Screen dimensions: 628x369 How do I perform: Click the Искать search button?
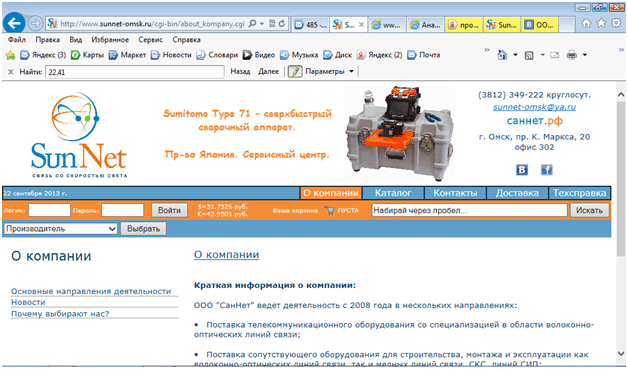pyautogui.click(x=589, y=210)
